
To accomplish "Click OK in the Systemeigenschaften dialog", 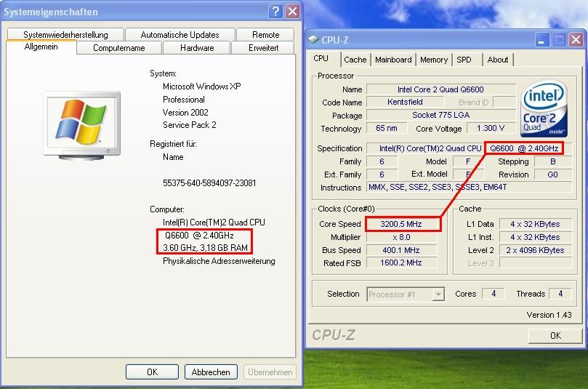I will [x=152, y=372].
